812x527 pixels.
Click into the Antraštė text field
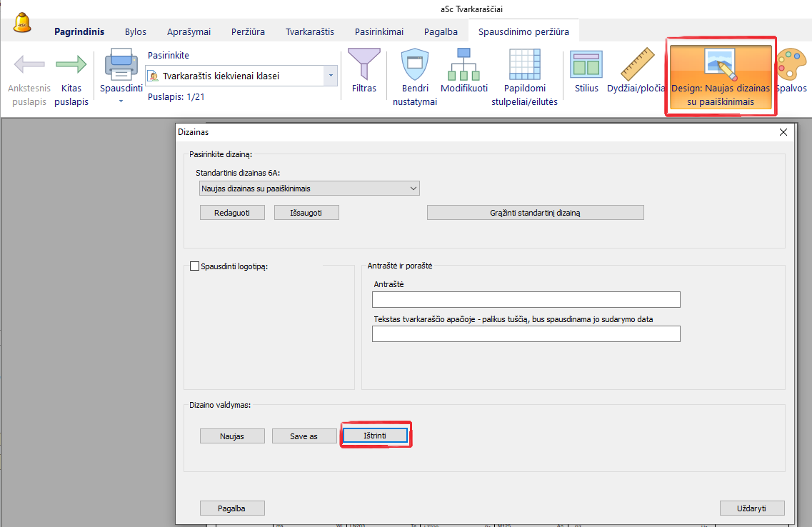click(526, 299)
